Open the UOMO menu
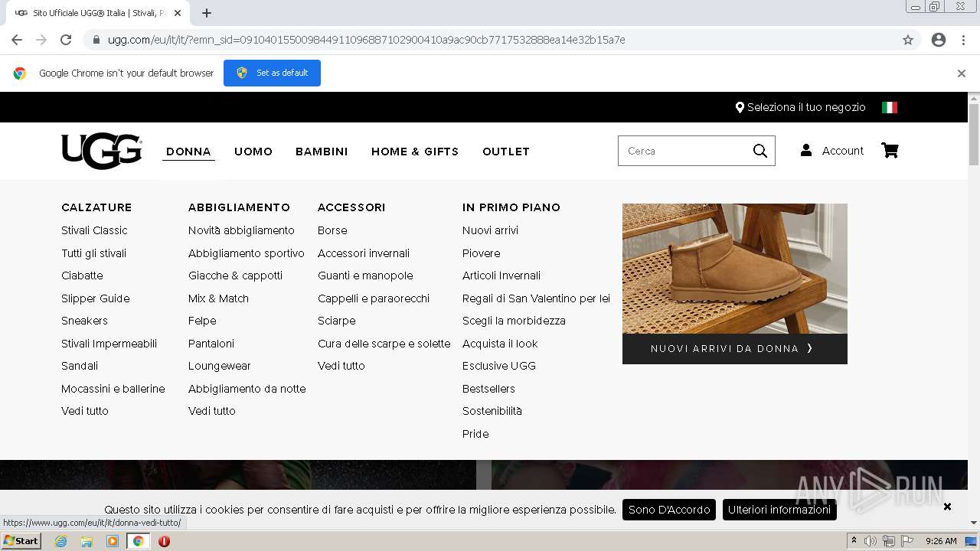 253,152
